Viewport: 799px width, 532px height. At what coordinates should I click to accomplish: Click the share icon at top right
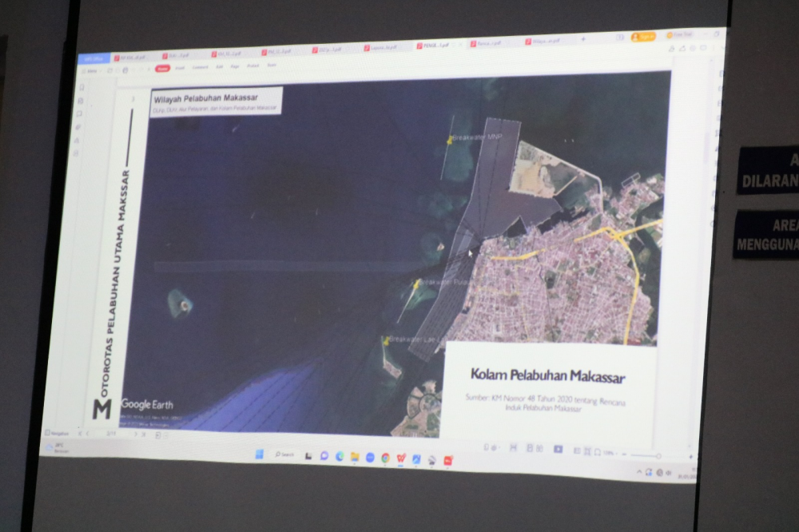pos(682,49)
